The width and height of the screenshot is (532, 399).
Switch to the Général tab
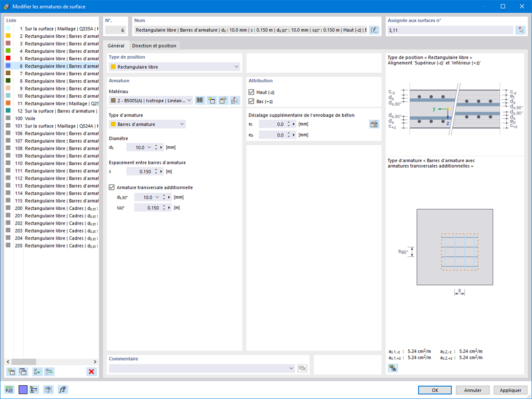pyautogui.click(x=116, y=46)
